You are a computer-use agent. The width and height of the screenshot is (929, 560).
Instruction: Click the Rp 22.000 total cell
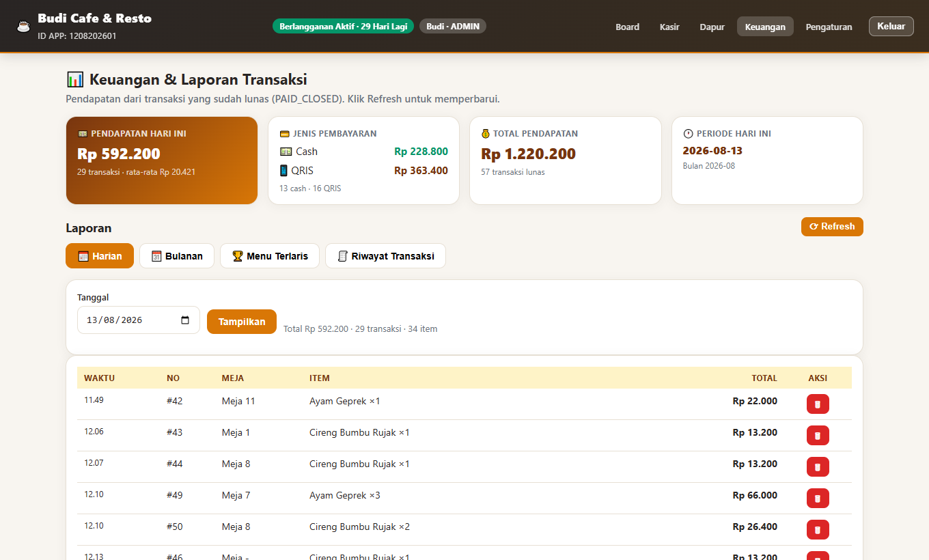pos(755,401)
